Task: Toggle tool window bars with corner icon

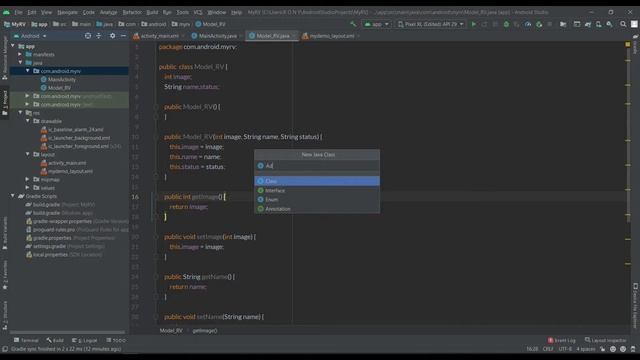Action: [x=5, y=349]
